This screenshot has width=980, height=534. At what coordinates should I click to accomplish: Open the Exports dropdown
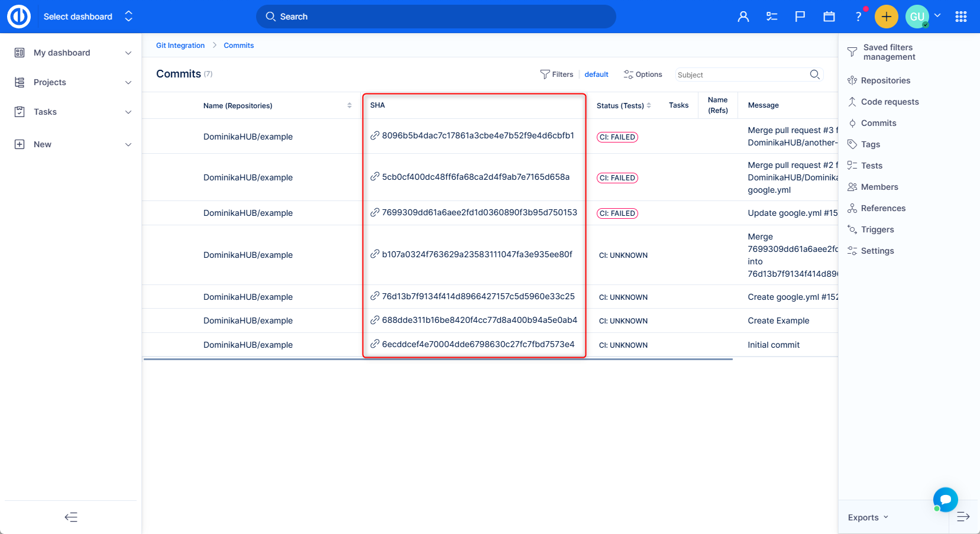click(x=868, y=517)
